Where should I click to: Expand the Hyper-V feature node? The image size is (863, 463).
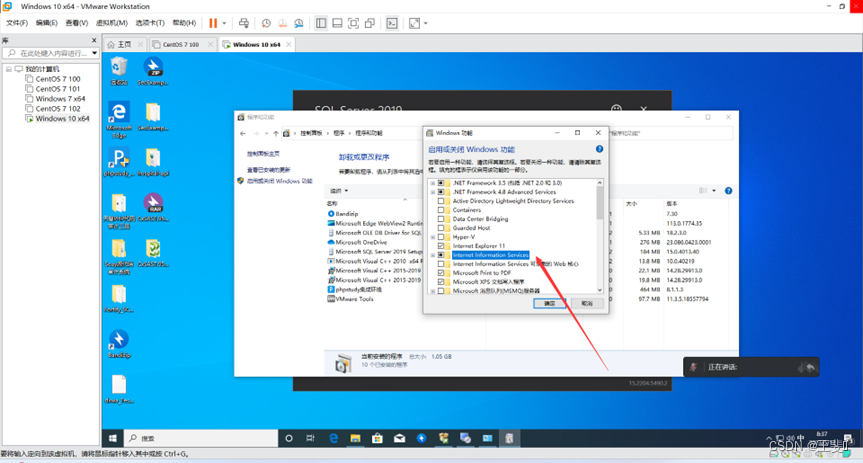433,237
